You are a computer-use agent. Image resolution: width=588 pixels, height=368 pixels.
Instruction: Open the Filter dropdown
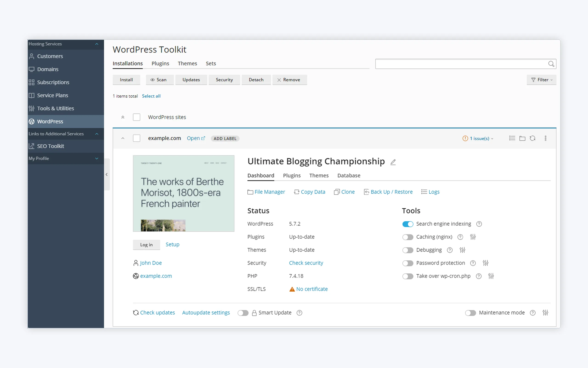tap(541, 80)
